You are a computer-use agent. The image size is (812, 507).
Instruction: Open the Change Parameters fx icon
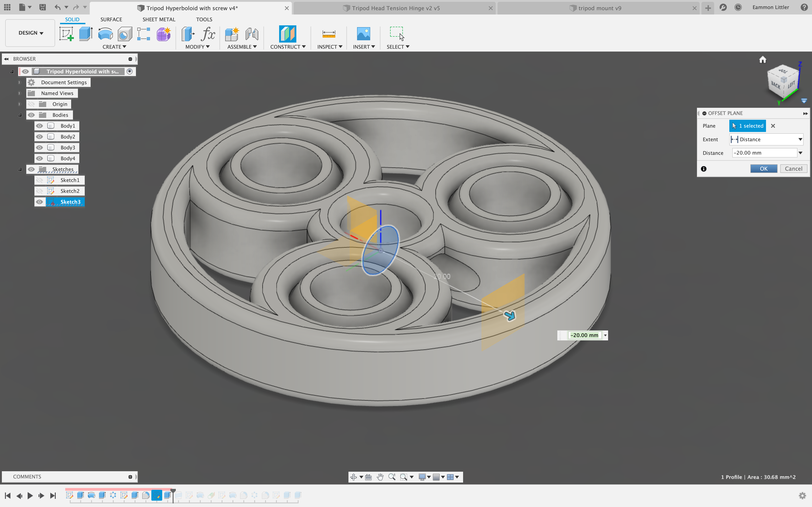click(208, 34)
